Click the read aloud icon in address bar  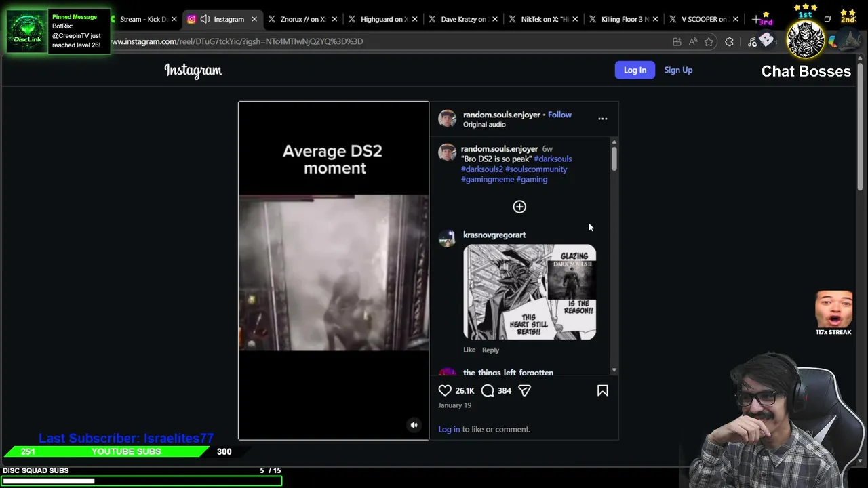point(692,41)
